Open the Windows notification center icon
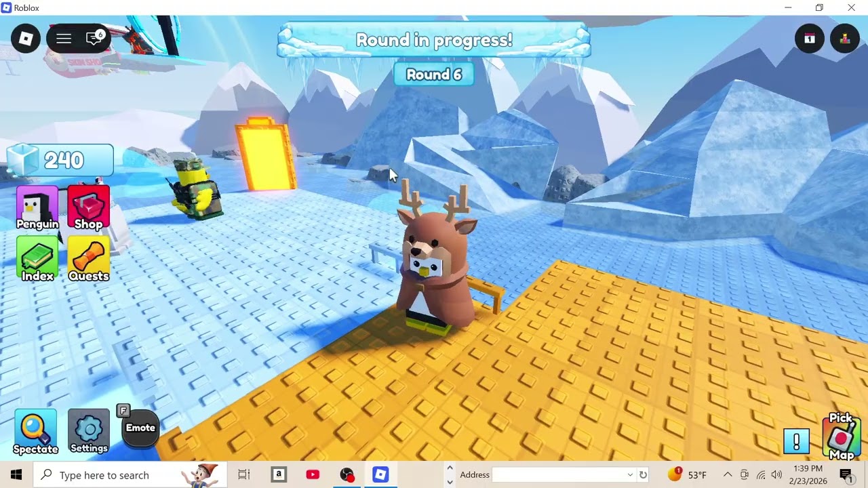Screen dimensions: 868x488 pos(846,475)
